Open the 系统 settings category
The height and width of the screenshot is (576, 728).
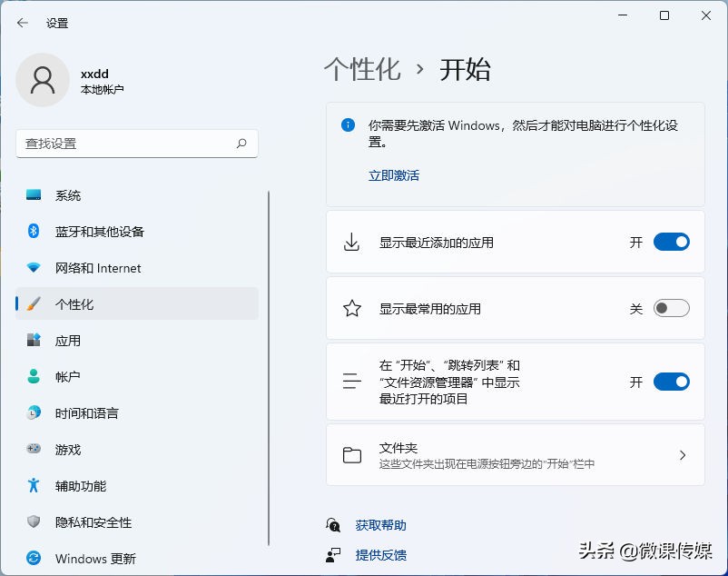point(137,195)
